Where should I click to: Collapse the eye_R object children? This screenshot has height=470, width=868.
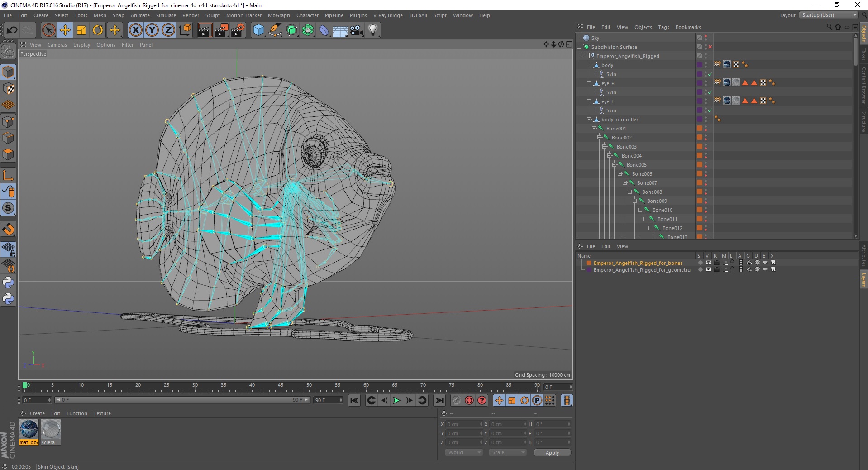tap(589, 83)
